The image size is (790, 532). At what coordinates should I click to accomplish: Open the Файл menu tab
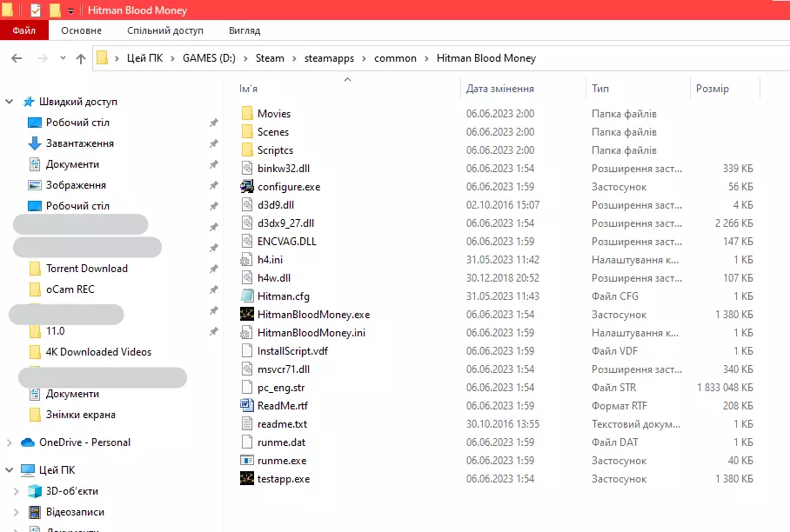click(x=24, y=30)
